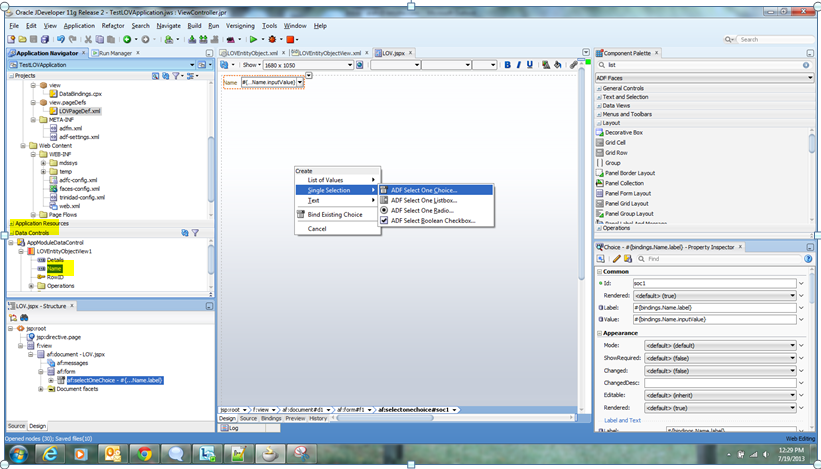
Task: Expand the Operations folder in Data Controls
Action: click(31, 286)
